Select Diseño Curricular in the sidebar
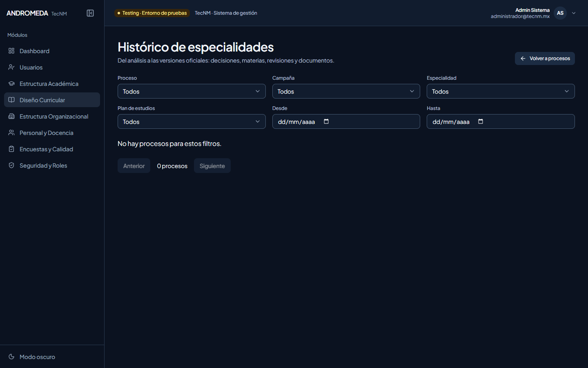 point(52,100)
